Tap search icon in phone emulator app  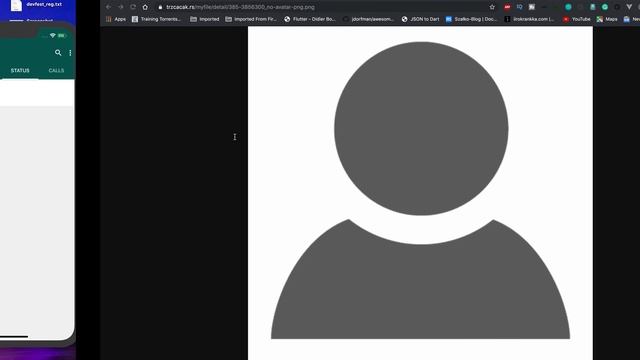[x=58, y=53]
